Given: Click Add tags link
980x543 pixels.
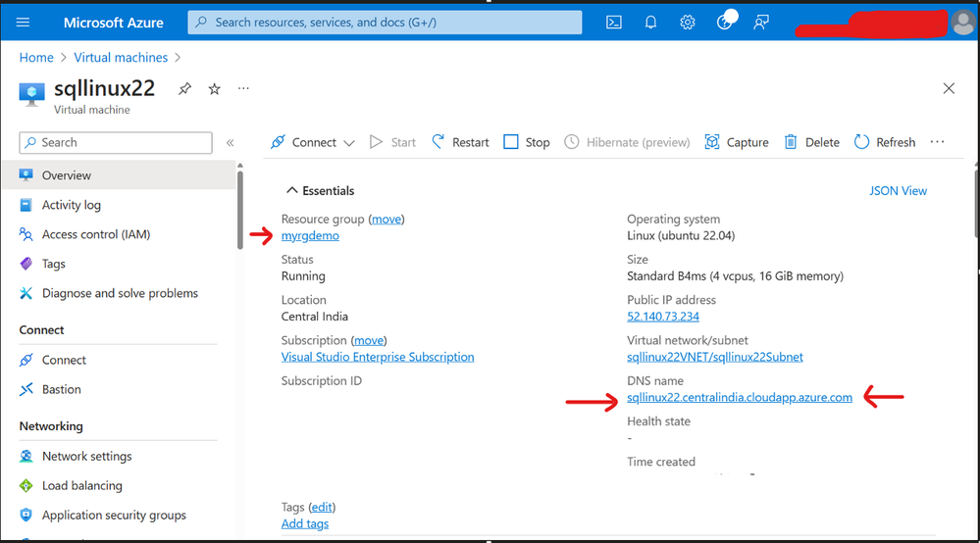Looking at the screenshot, I should [x=305, y=523].
